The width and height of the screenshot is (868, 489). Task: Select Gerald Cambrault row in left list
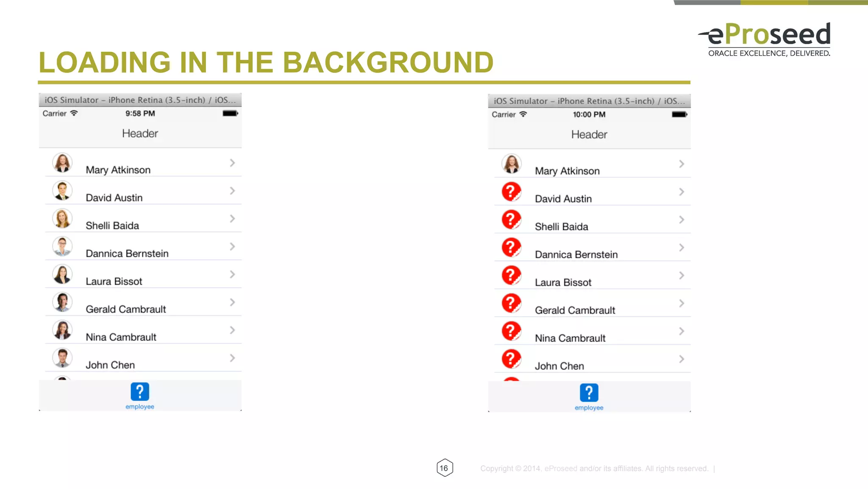126,309
